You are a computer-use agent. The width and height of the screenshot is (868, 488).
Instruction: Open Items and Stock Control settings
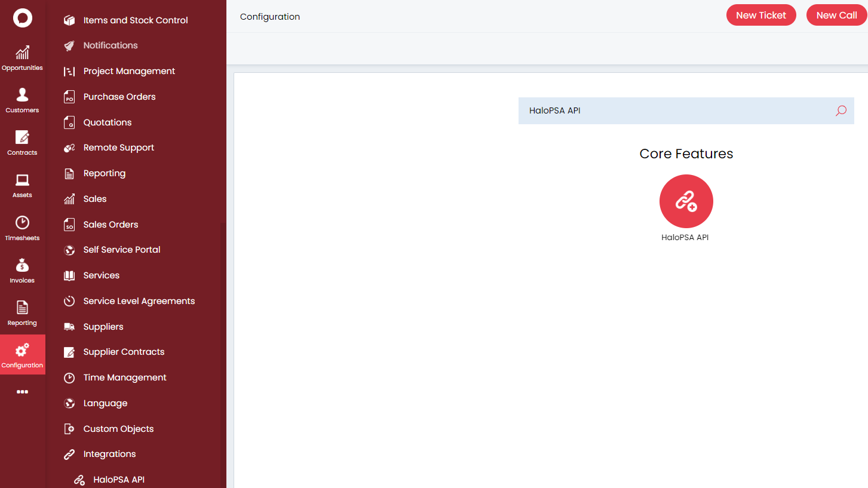135,20
